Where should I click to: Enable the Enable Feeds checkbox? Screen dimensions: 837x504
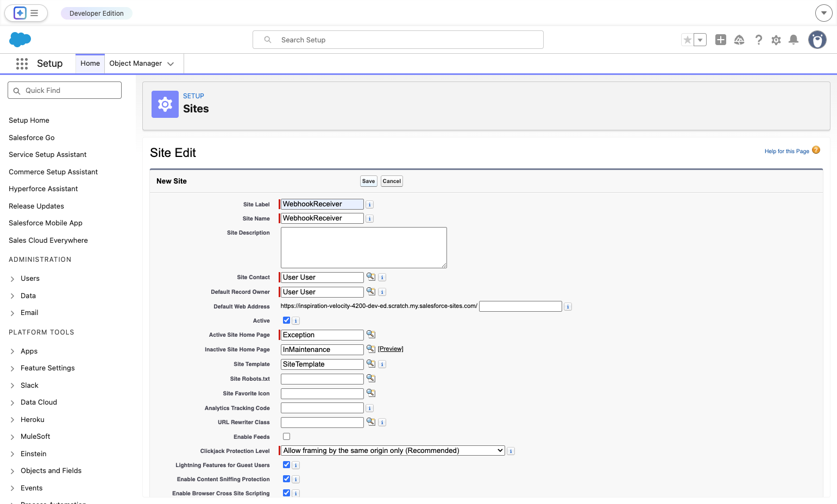(286, 437)
